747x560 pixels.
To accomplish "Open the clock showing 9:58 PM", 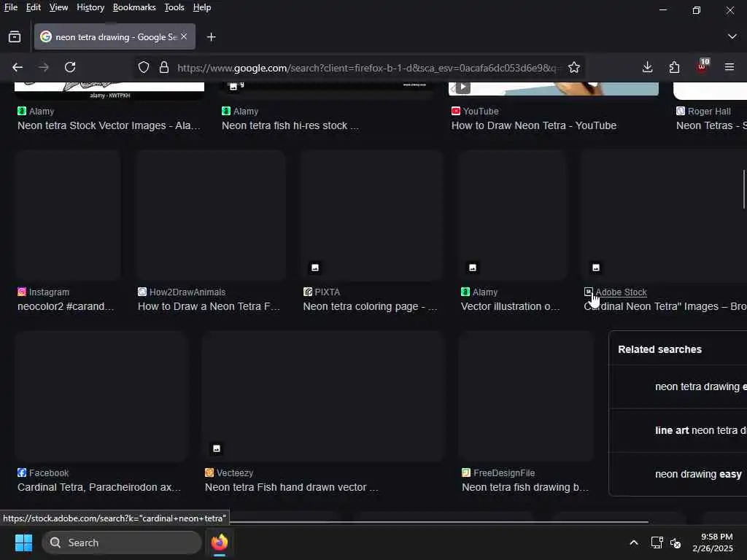I will pyautogui.click(x=713, y=542).
